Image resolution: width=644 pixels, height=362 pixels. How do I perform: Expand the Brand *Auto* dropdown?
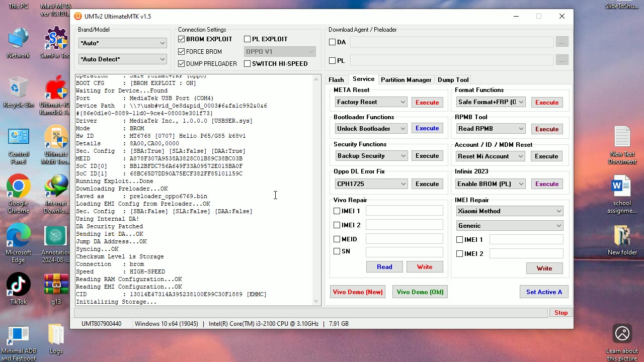click(123, 43)
